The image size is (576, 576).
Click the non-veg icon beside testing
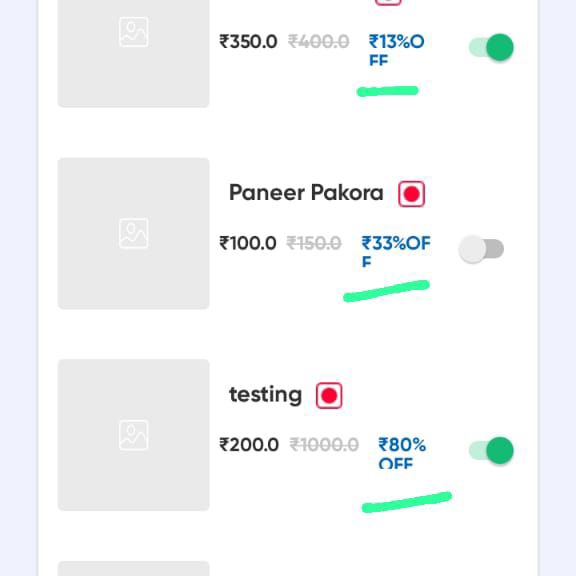[x=329, y=396]
